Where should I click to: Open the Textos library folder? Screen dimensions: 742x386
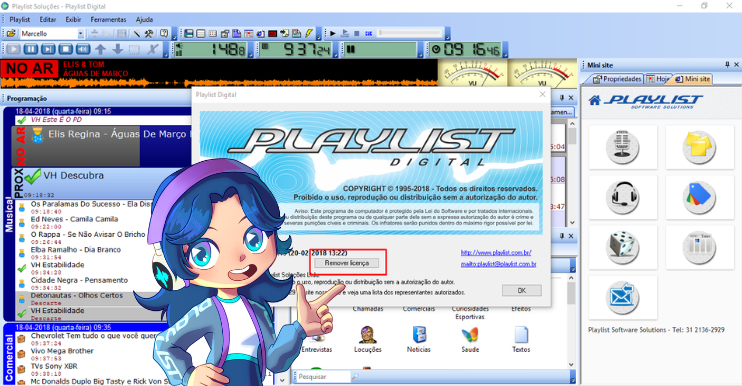point(521,340)
